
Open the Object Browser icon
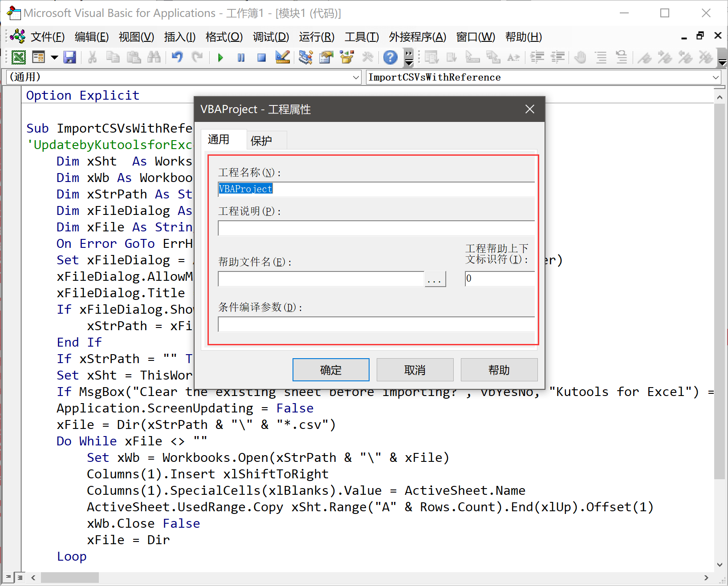pos(347,57)
